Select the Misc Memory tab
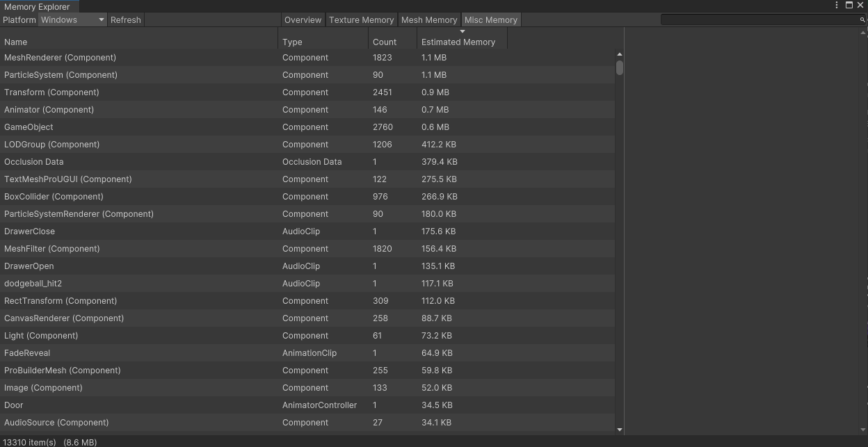This screenshot has width=868, height=447. pos(490,20)
